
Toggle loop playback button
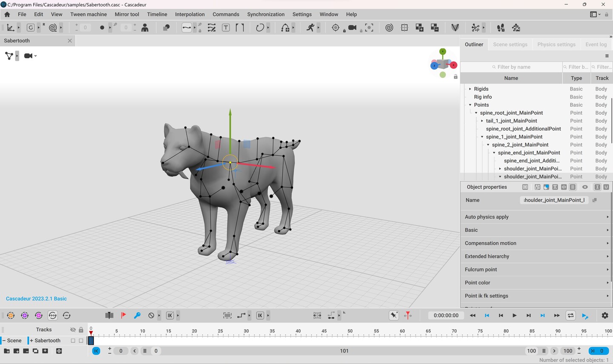tap(570, 316)
